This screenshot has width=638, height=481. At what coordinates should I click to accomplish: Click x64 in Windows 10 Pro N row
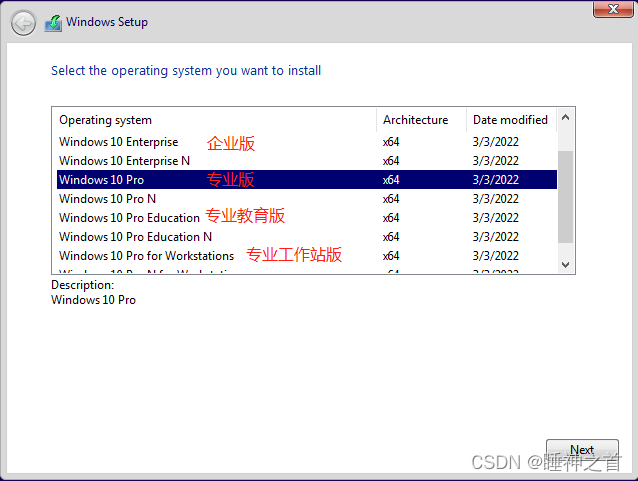tap(391, 199)
